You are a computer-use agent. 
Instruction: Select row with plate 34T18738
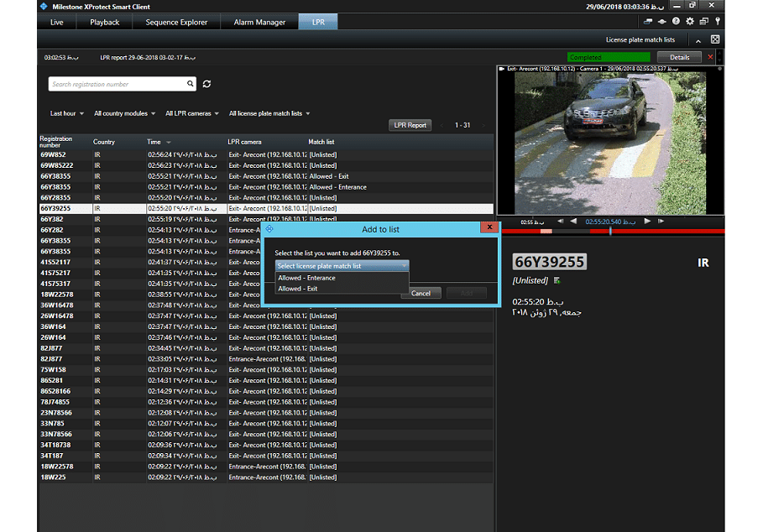pyautogui.click(x=266, y=445)
